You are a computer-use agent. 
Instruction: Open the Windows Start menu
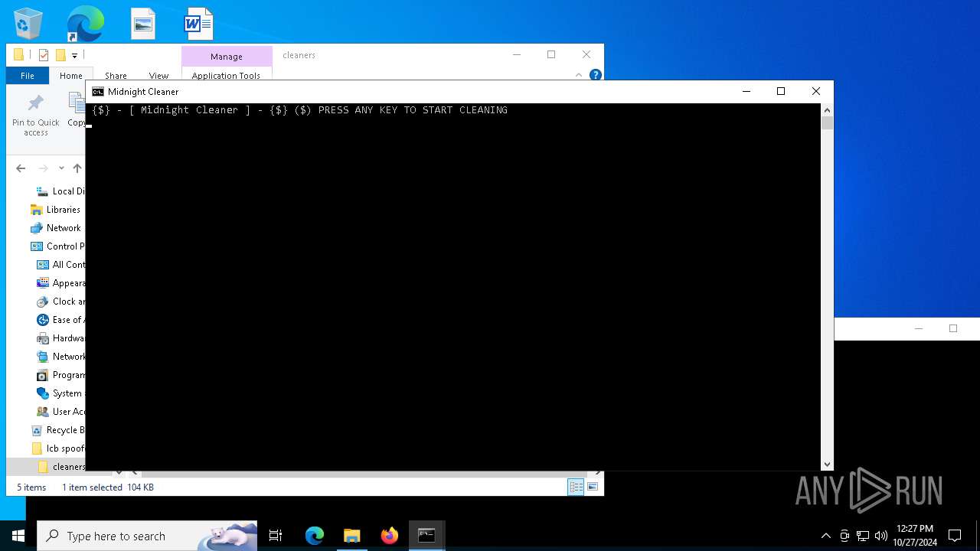tap(18, 536)
